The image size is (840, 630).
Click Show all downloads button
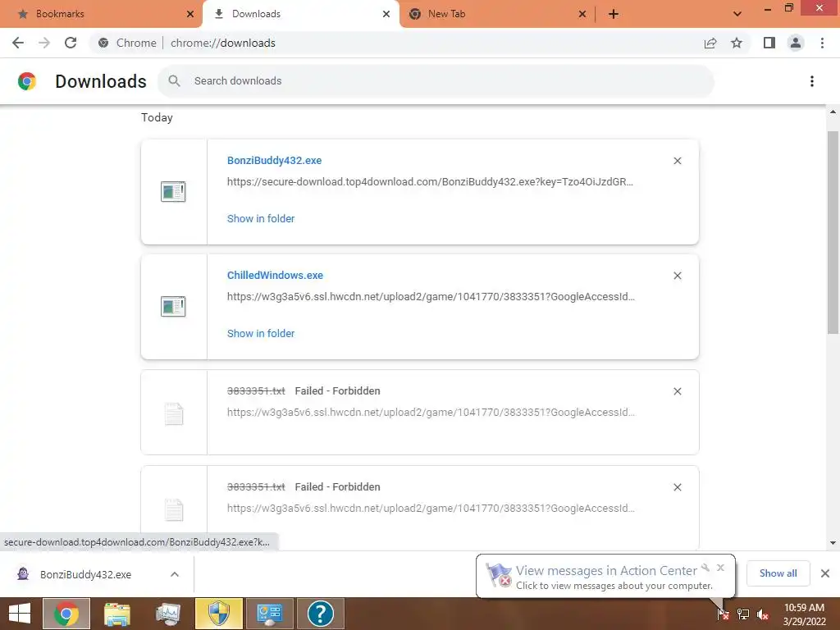(x=778, y=573)
